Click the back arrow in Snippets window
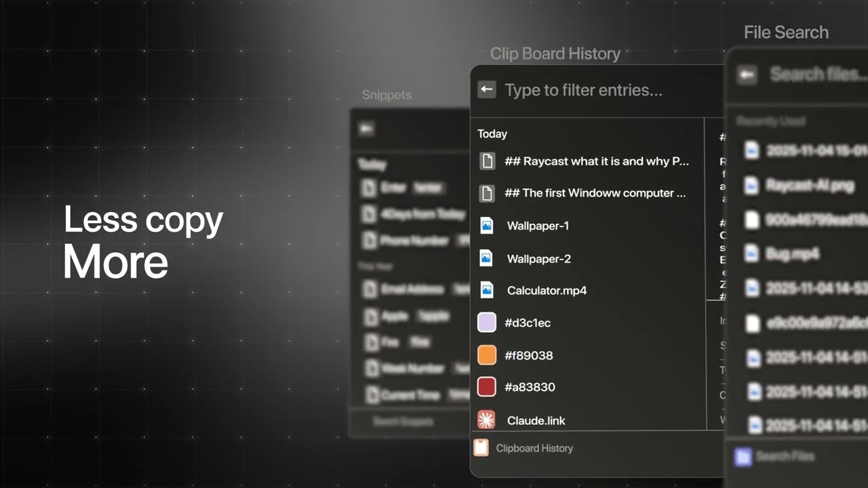This screenshot has width=868, height=488. point(366,129)
